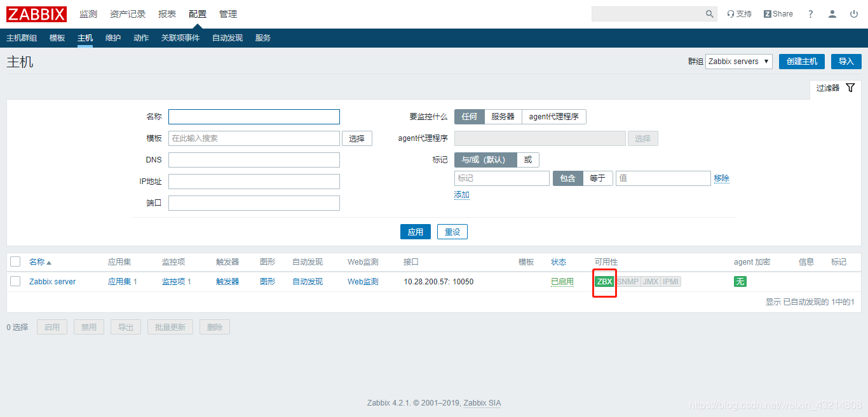The image size is (868, 417).
Task: Focus the 模板 search input
Action: (254, 138)
